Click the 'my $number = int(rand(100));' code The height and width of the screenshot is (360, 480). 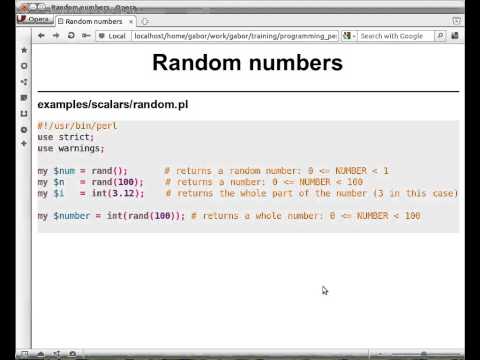(x=111, y=216)
